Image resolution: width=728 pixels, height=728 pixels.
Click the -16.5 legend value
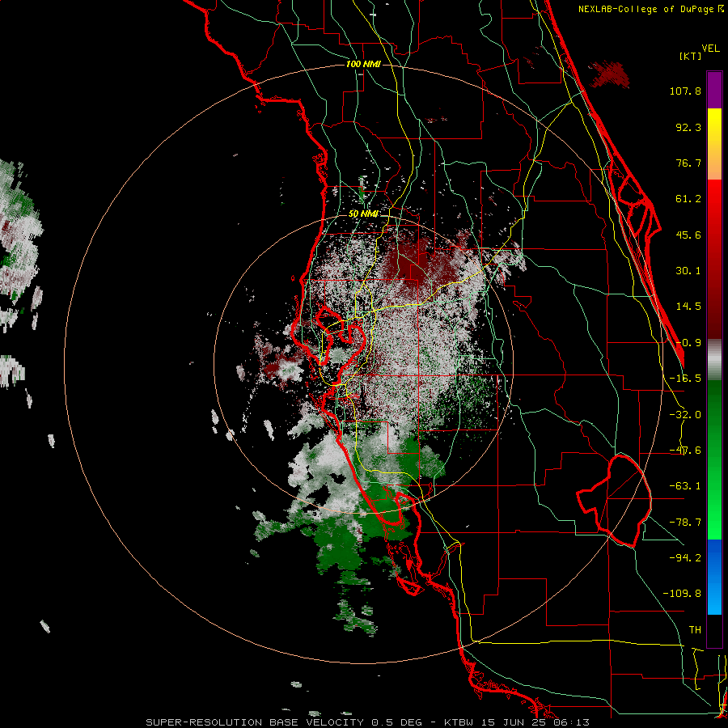(x=685, y=379)
